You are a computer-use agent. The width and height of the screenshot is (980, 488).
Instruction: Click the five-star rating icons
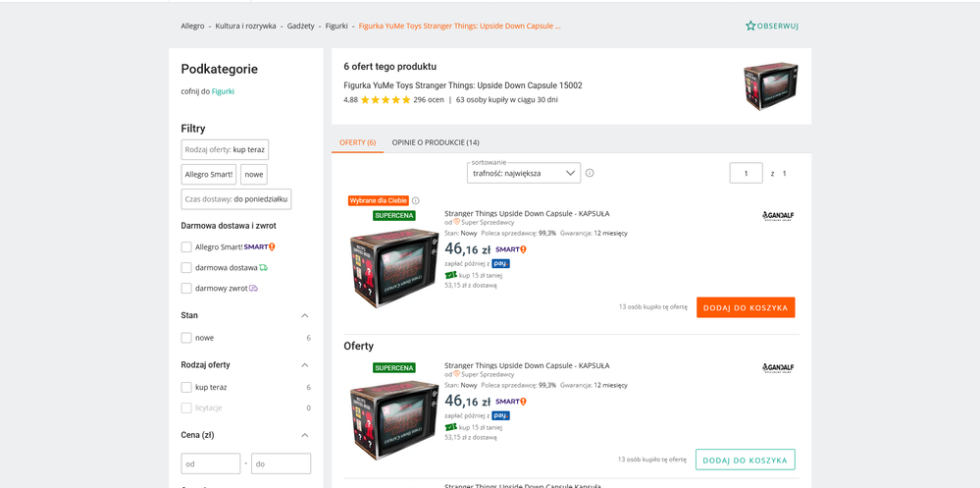386,99
